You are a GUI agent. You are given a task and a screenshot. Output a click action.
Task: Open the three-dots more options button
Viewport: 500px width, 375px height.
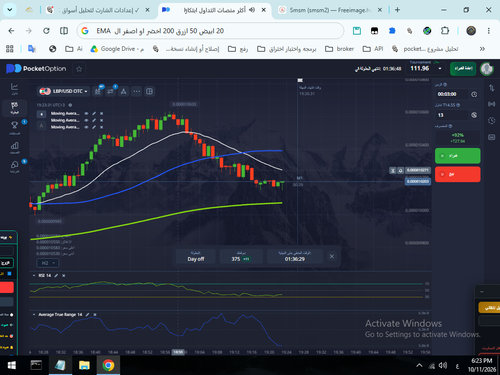click(137, 91)
